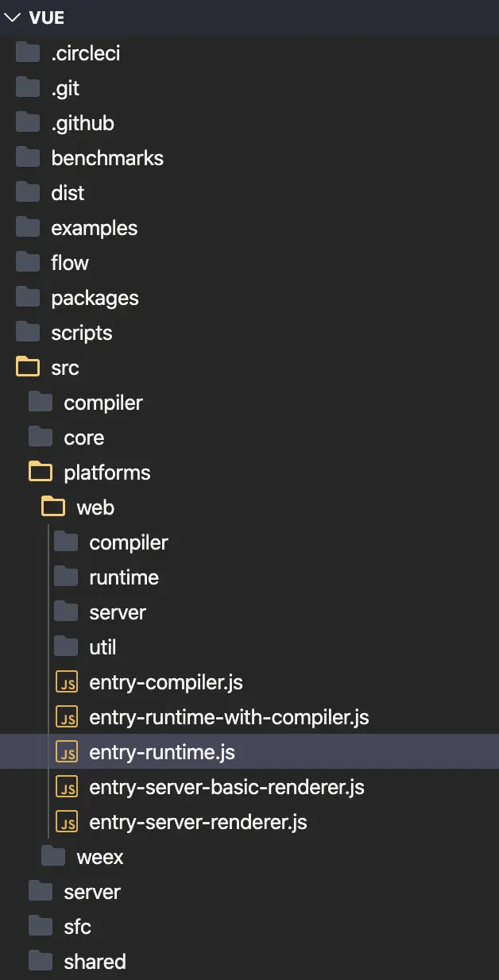Open the runtime folder inside web
The height and width of the screenshot is (980, 499).
(x=124, y=577)
